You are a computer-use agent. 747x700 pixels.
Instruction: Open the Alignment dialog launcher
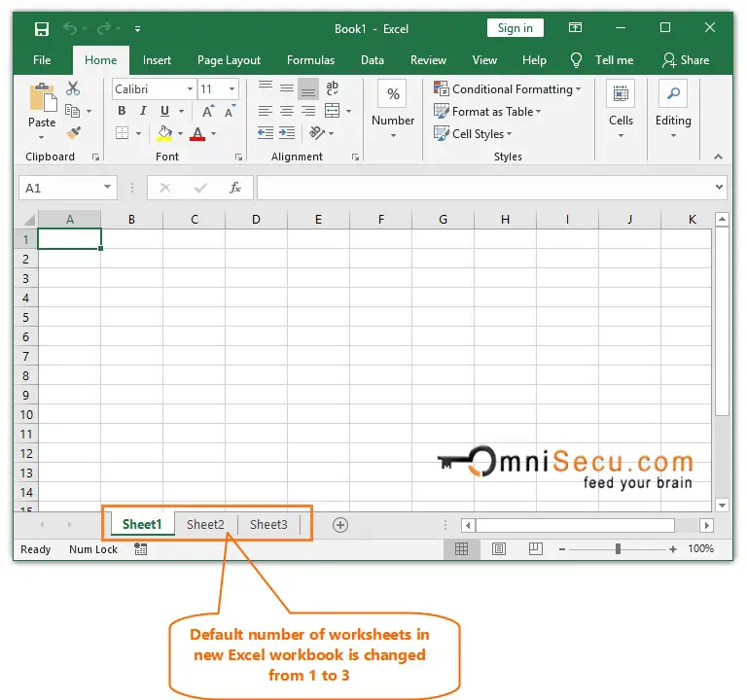click(x=355, y=157)
